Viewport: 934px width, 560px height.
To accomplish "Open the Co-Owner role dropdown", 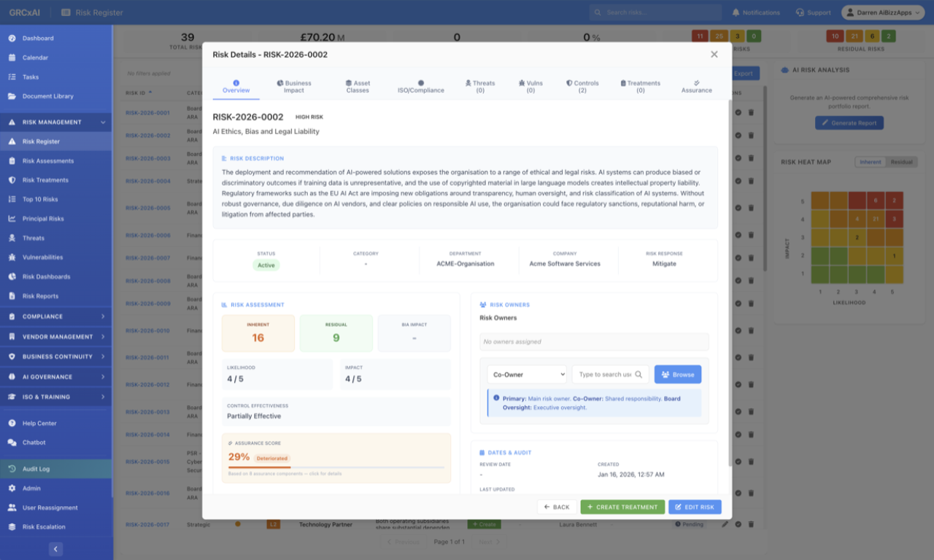I will pos(527,375).
